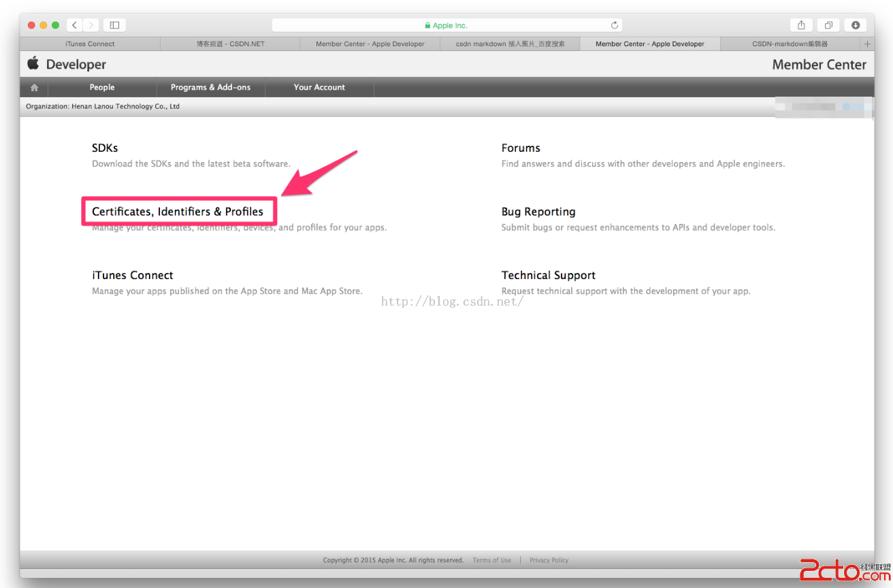Open Certificates, Identifiers & Profiles
The width and height of the screenshot is (893, 588).
pyautogui.click(x=178, y=212)
